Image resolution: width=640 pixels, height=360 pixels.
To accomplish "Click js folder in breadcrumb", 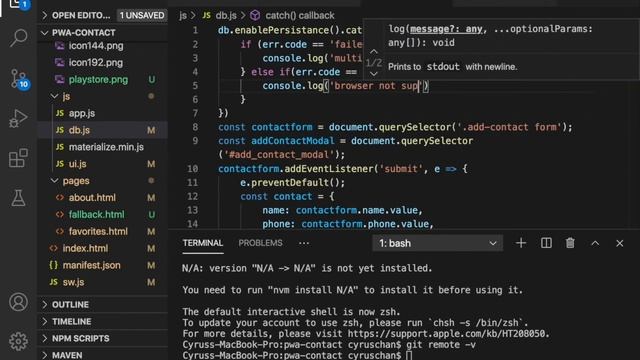I will click(x=182, y=16).
